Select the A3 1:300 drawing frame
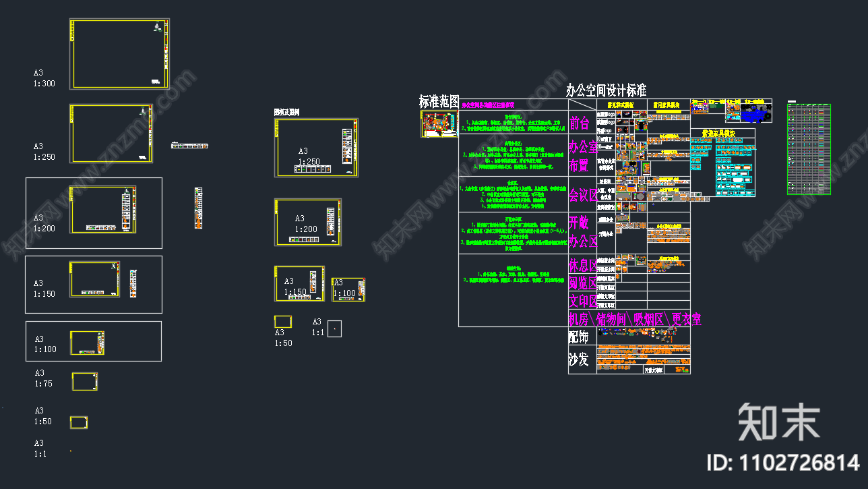Screen dimensions: 868x489 pyautogui.click(x=119, y=53)
